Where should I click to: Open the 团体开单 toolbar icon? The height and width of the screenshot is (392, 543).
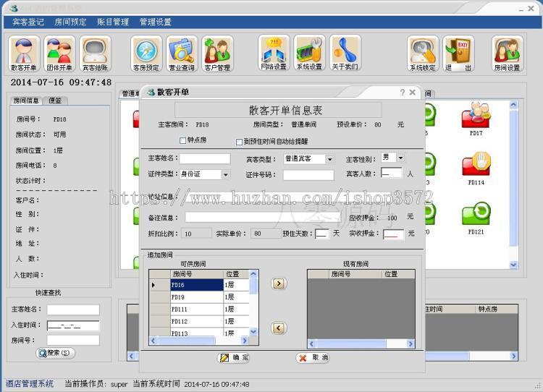coord(59,54)
